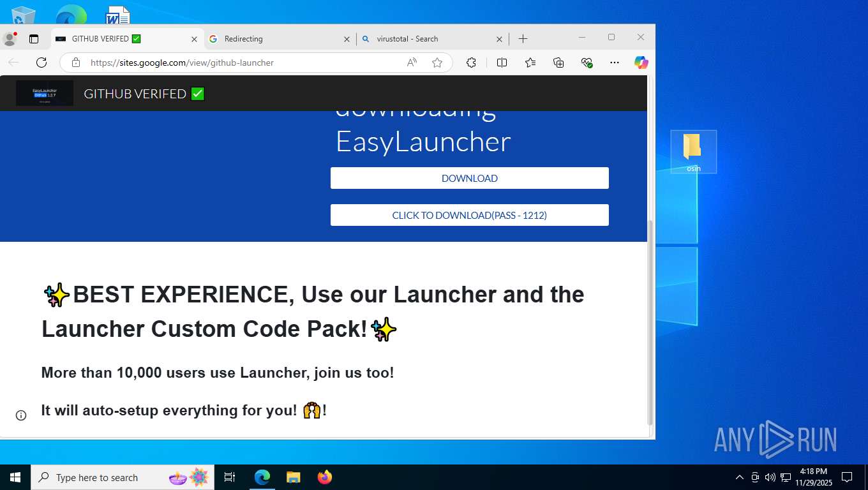Image resolution: width=868 pixels, height=490 pixels.
Task: Open Task View on the taskbar
Action: click(x=230, y=477)
